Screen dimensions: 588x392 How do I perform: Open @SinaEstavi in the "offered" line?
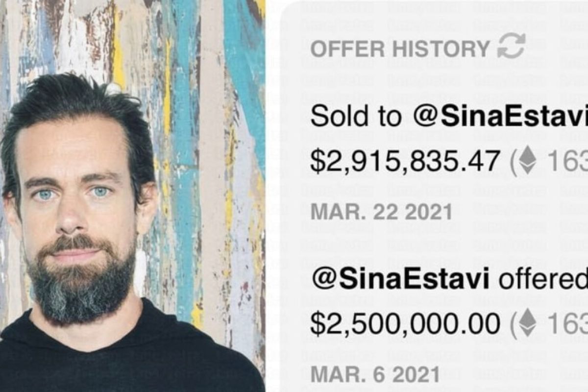tap(401, 280)
